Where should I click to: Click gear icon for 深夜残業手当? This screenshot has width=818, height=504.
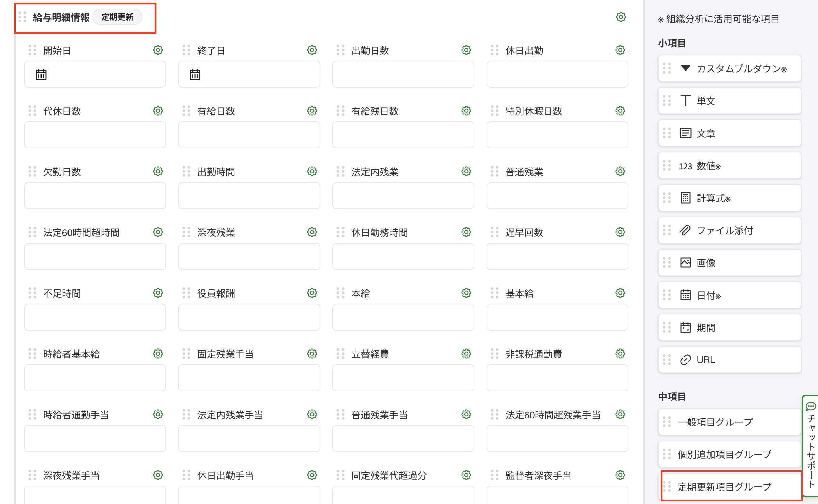click(x=158, y=475)
